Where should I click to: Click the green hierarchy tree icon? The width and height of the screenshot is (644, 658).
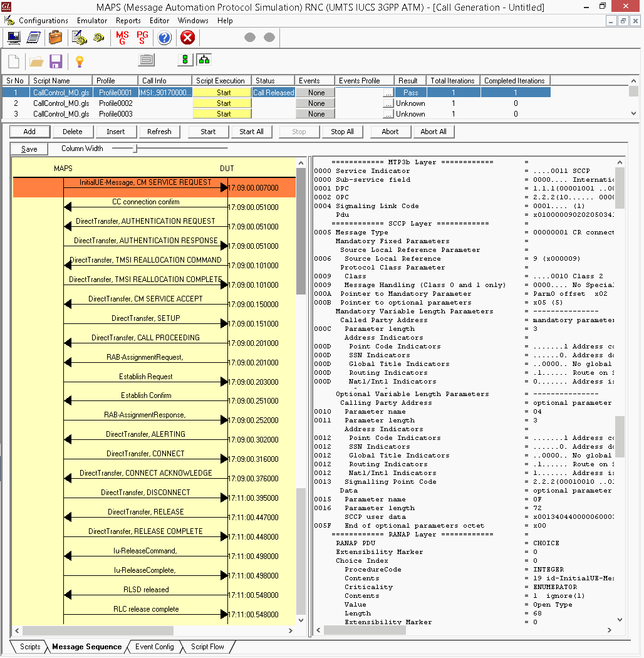(x=204, y=60)
